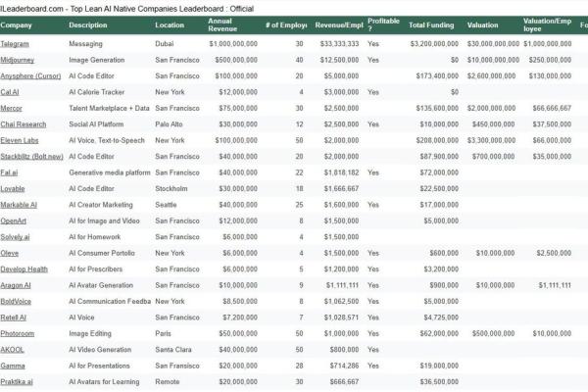This screenshot has height=392, width=588.
Task: Open the Chai Research link
Action: [x=24, y=124]
